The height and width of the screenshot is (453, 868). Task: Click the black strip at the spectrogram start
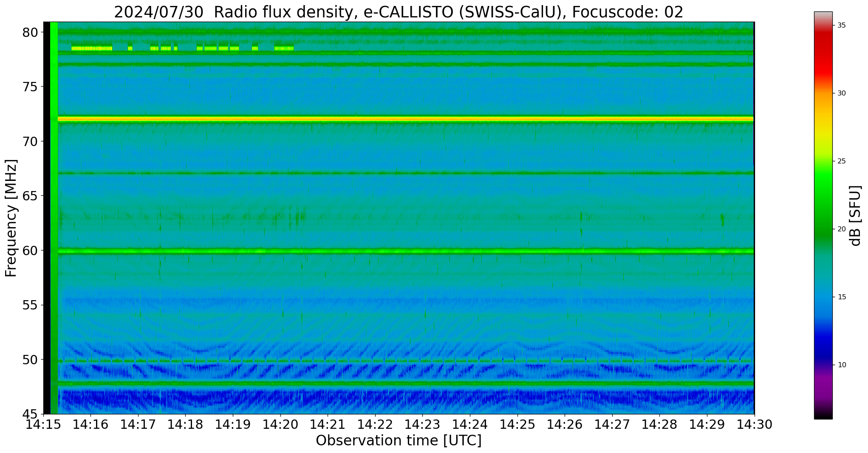47,218
